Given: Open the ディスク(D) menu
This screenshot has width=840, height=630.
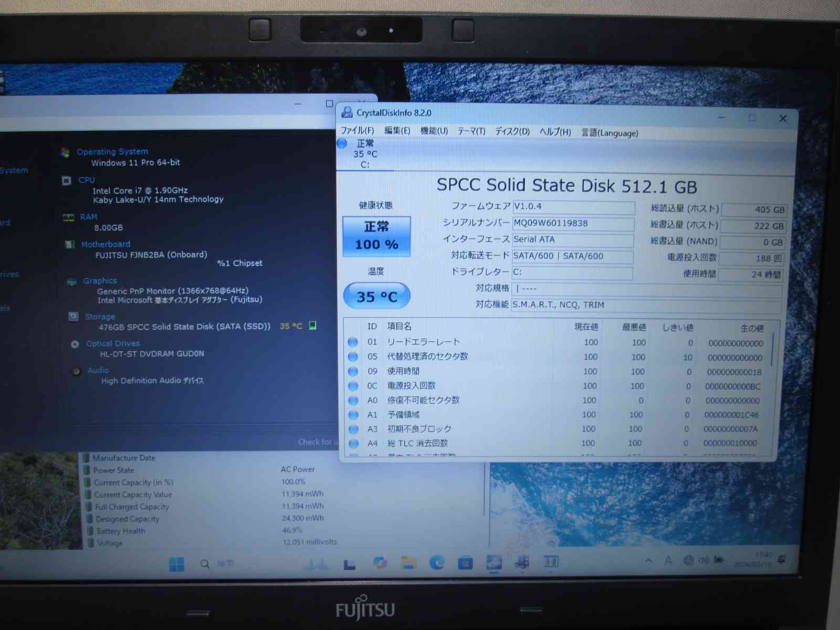Looking at the screenshot, I should 512,131.
